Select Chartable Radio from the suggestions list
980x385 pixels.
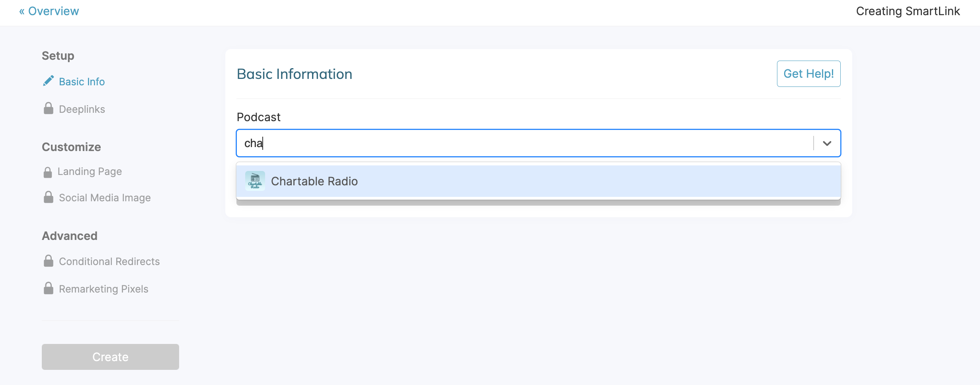pos(314,181)
